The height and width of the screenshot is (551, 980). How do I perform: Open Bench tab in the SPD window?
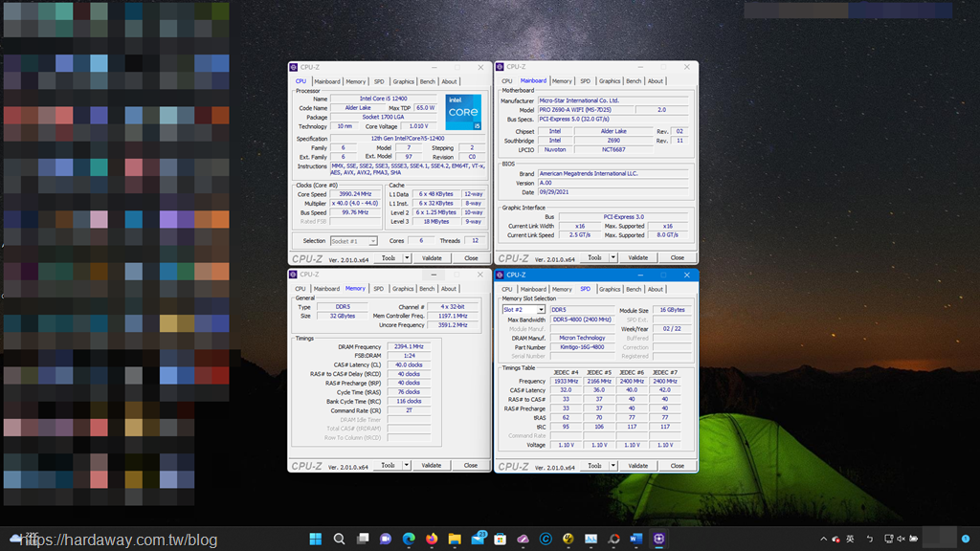634,289
